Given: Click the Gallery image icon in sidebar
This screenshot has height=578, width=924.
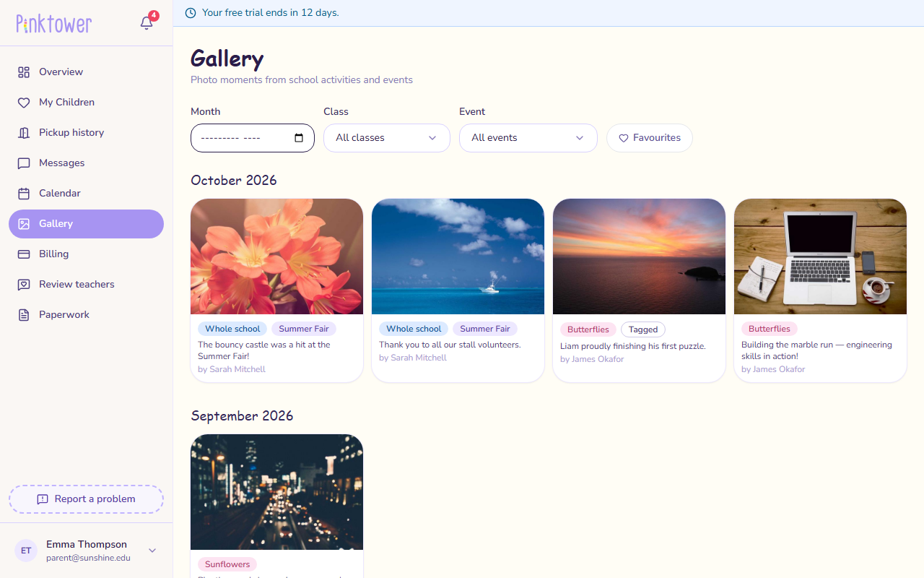Looking at the screenshot, I should click(24, 224).
